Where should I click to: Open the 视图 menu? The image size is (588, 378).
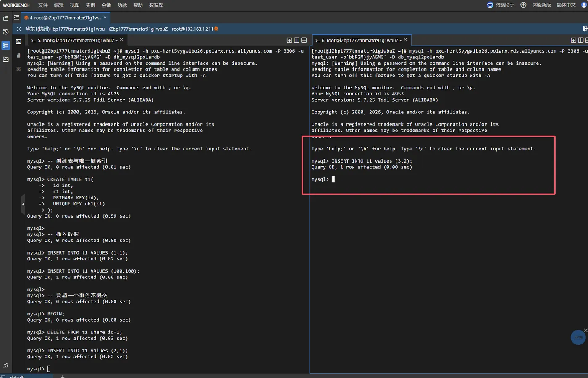(x=75, y=5)
